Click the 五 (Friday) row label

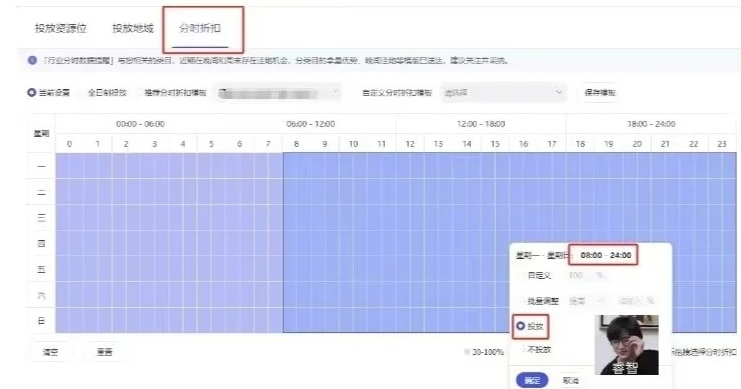point(41,269)
